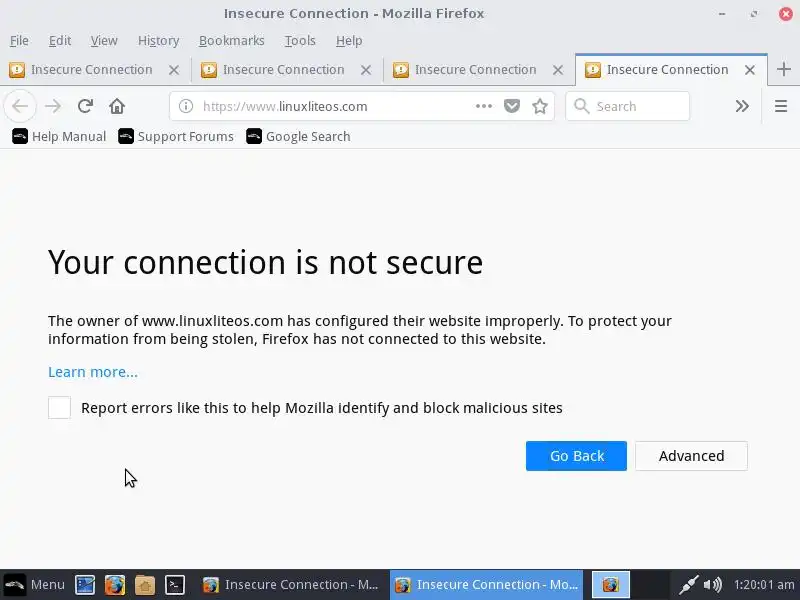Enable reporting errors to Mozilla checkbox
This screenshot has height=600, width=800.
coord(59,408)
